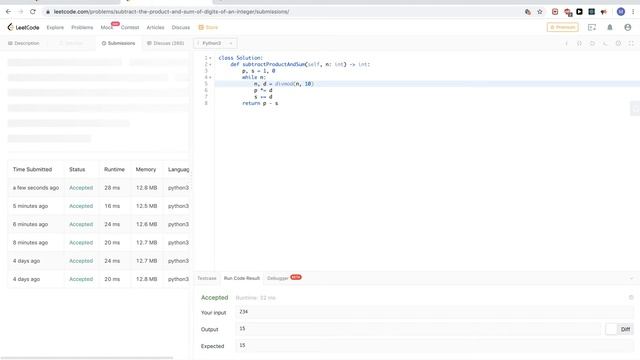Image resolution: width=640 pixels, height=360 pixels.
Task: Open editor settings gear icon
Action: coord(618,43)
